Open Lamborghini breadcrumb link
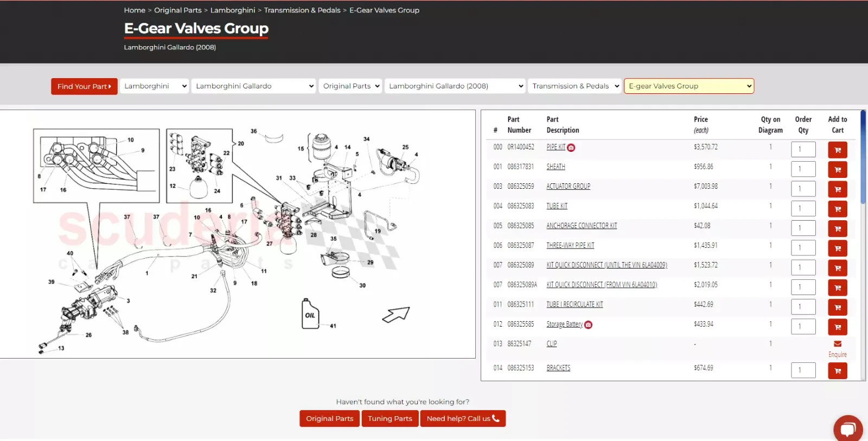Image resolution: width=868 pixels, height=441 pixels. coord(233,10)
